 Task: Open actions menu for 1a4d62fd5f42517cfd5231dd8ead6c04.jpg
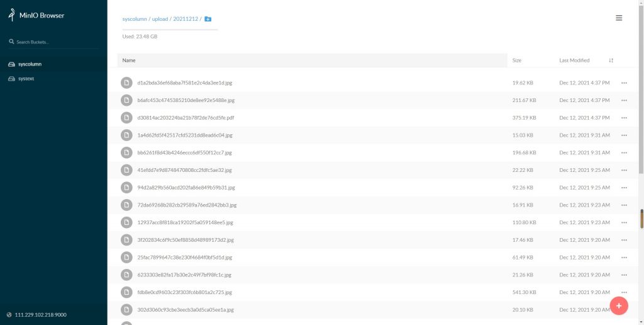[x=625, y=135]
